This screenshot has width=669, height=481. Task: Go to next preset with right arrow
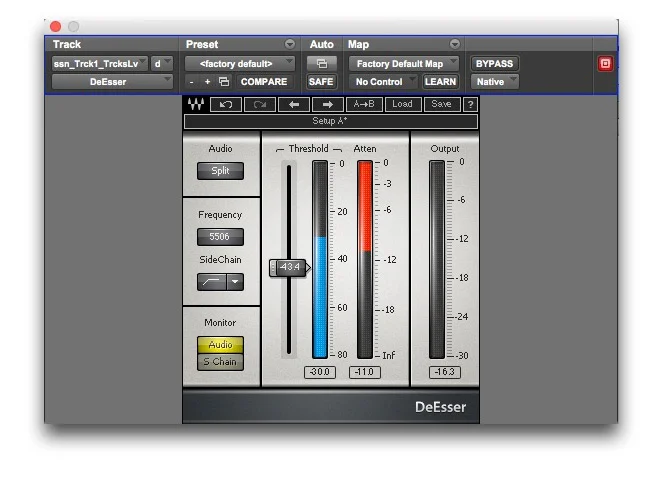tap(328, 104)
